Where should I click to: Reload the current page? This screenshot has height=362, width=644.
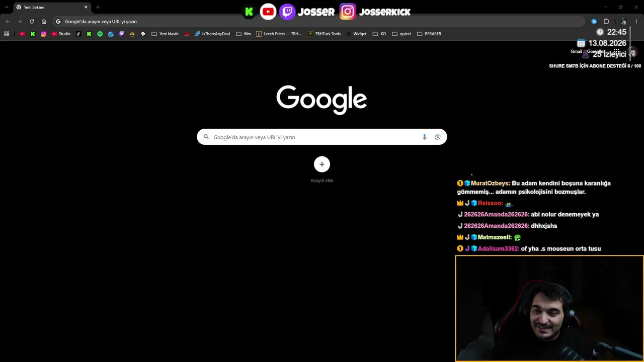pos(32,22)
